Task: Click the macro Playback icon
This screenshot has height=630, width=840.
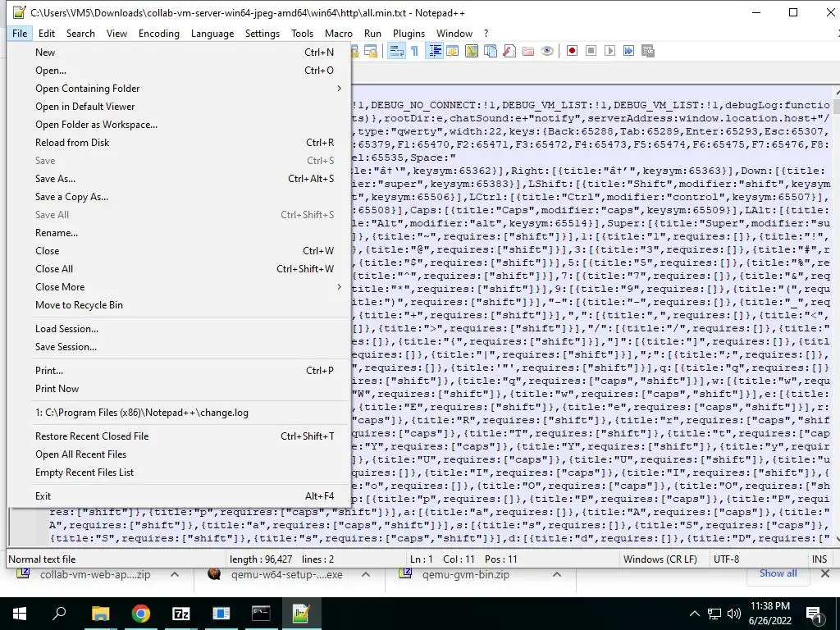Action: [x=609, y=51]
